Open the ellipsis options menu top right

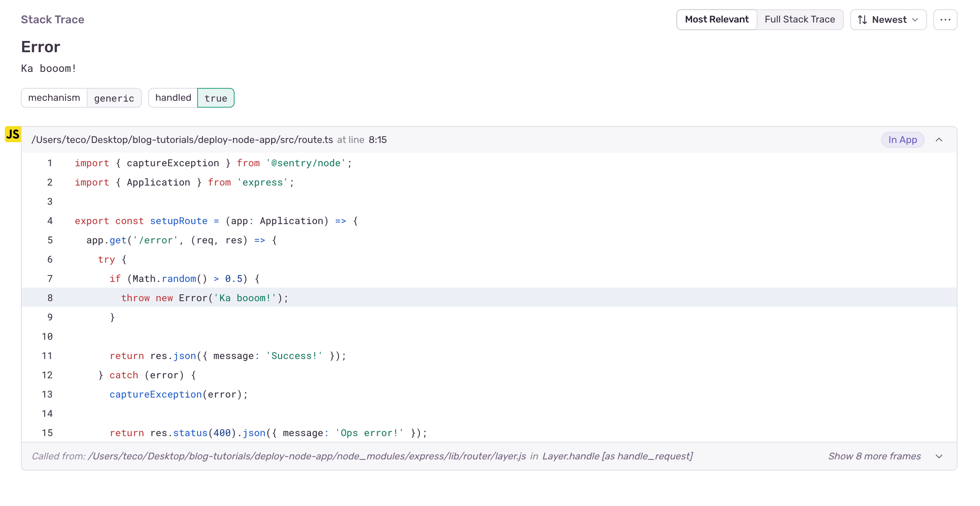(x=945, y=19)
